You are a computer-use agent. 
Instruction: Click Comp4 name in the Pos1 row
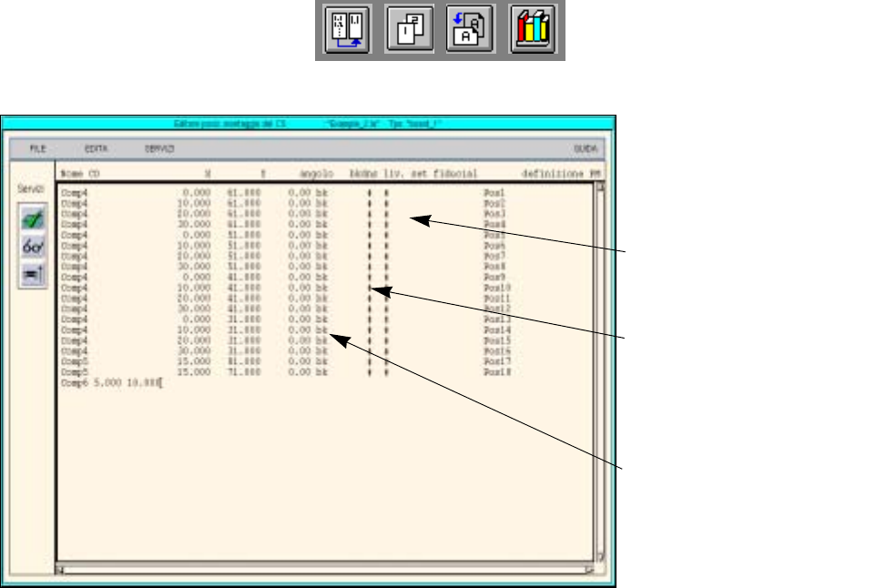click(x=75, y=193)
